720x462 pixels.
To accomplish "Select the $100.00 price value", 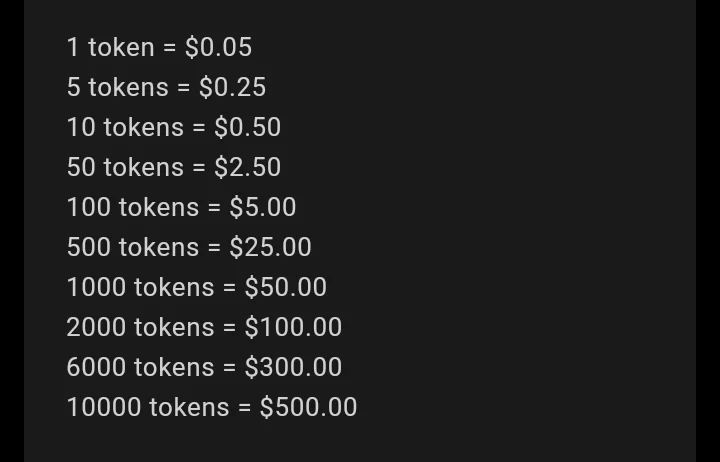I will (293, 327).
